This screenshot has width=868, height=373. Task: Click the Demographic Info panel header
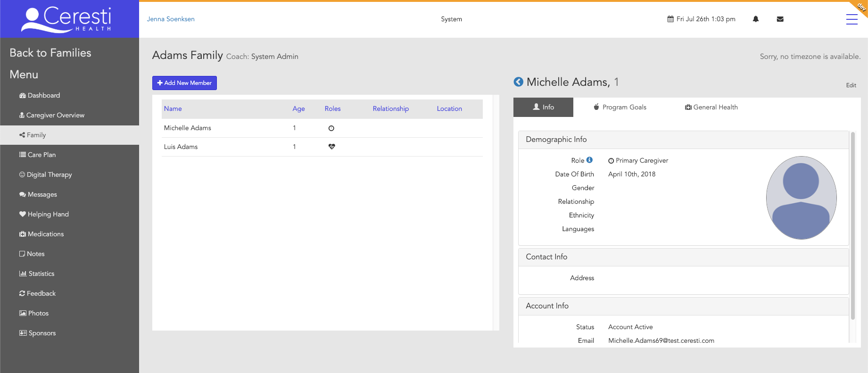[x=684, y=140]
